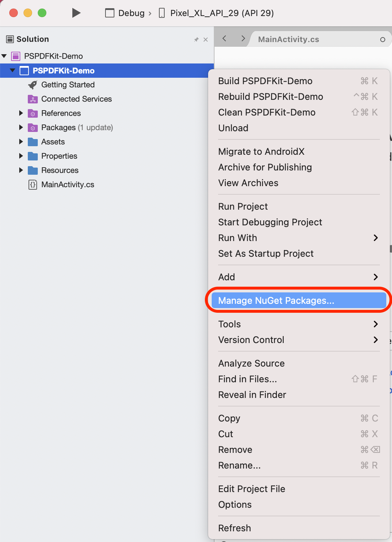Close the Solution pad with the X icon
This screenshot has height=542, width=392.
(x=206, y=40)
